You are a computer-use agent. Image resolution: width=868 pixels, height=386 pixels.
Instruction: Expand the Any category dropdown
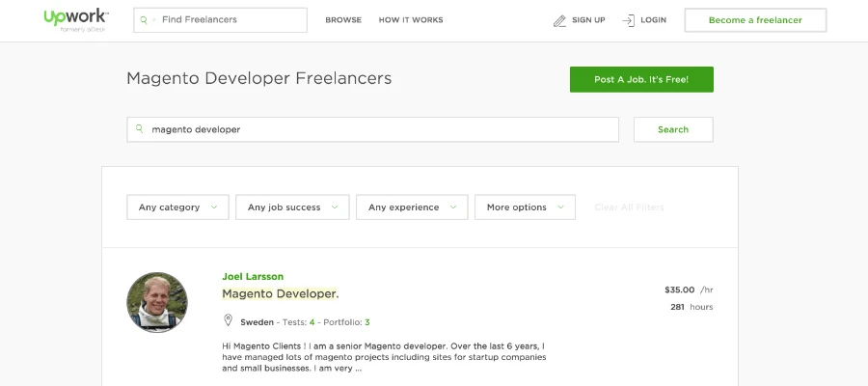pos(178,207)
